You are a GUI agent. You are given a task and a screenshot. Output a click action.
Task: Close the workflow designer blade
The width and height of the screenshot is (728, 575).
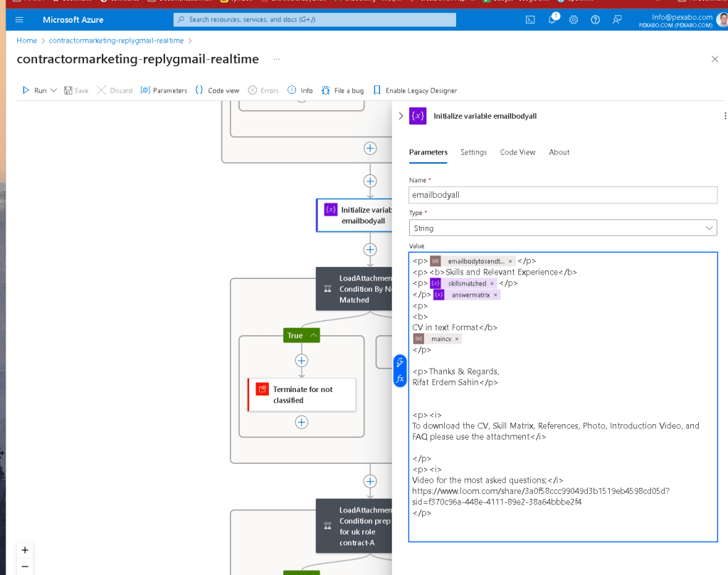click(714, 59)
